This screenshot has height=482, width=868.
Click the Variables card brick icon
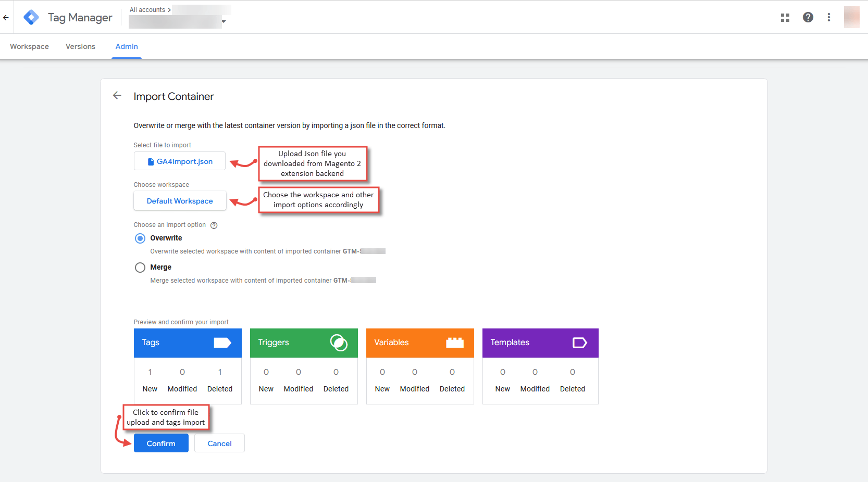pos(455,343)
